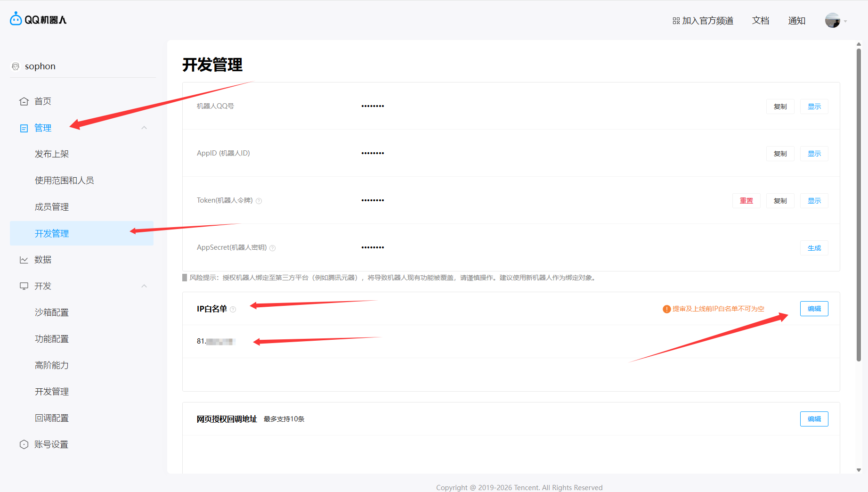Click help icon beside AppSecret(机器人密钥)
The width and height of the screenshot is (868, 492).
(x=273, y=248)
